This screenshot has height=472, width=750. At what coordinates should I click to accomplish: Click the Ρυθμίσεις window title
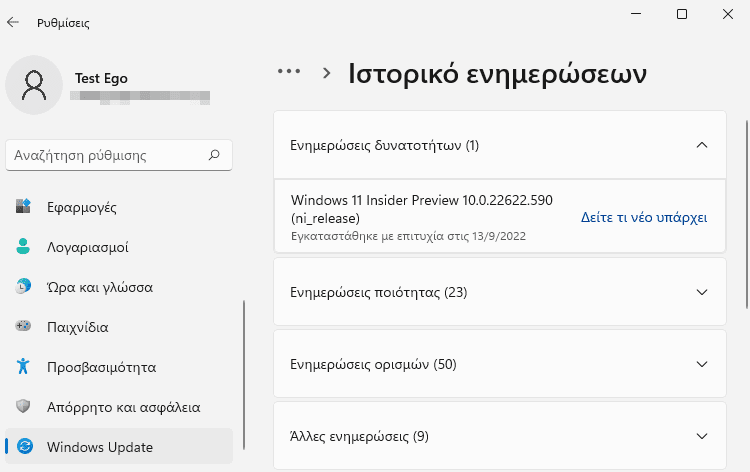click(x=63, y=23)
